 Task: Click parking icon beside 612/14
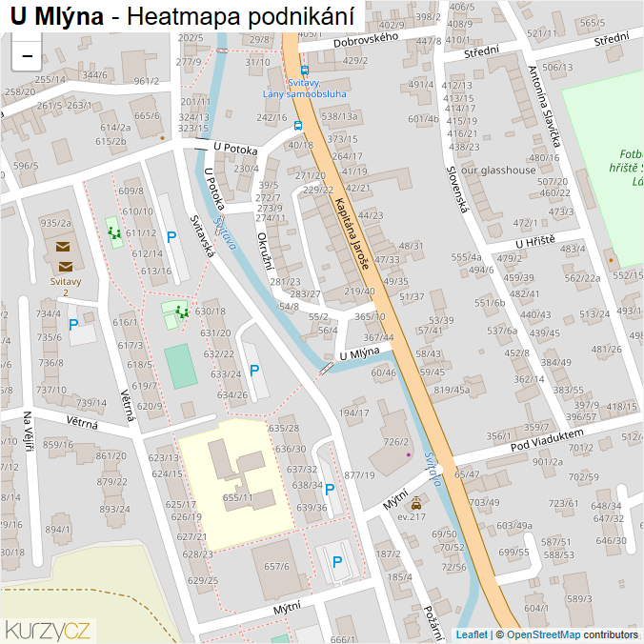[171, 237]
